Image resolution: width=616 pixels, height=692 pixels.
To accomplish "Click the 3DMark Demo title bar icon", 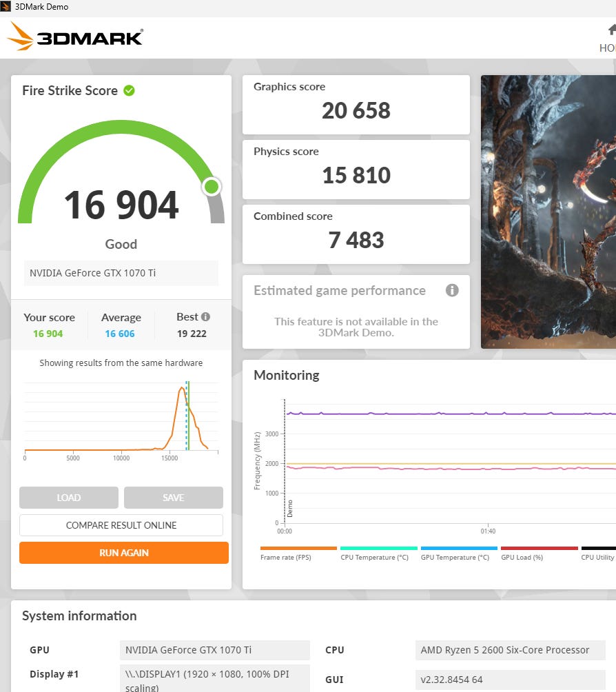I will click(x=6, y=7).
